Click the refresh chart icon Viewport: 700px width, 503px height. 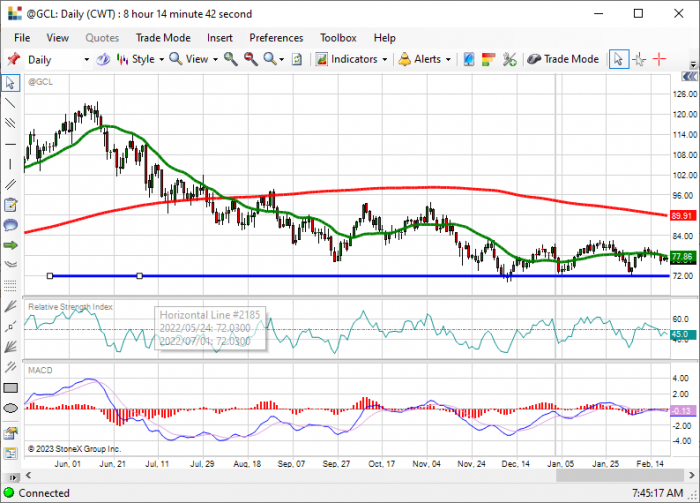click(x=297, y=59)
